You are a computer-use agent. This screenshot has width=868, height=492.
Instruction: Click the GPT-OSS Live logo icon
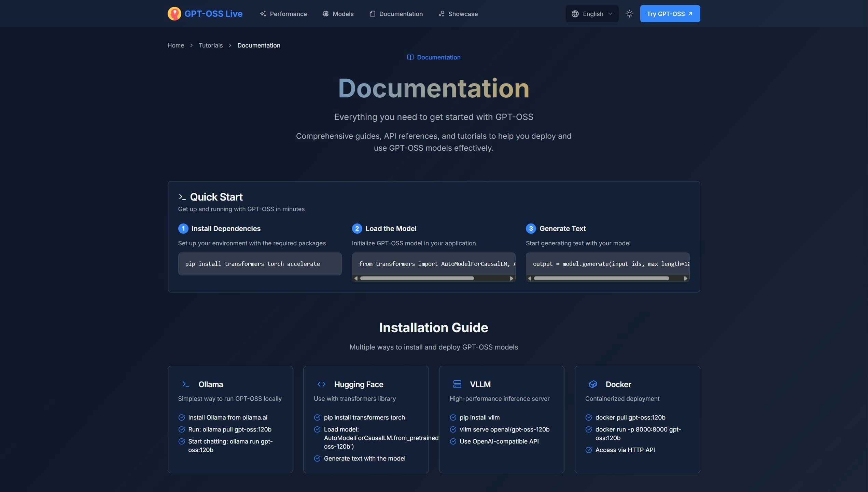(x=174, y=14)
